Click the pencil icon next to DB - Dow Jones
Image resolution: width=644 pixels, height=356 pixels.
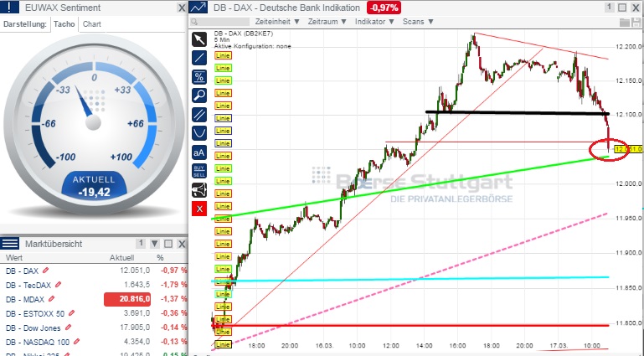coord(68,328)
